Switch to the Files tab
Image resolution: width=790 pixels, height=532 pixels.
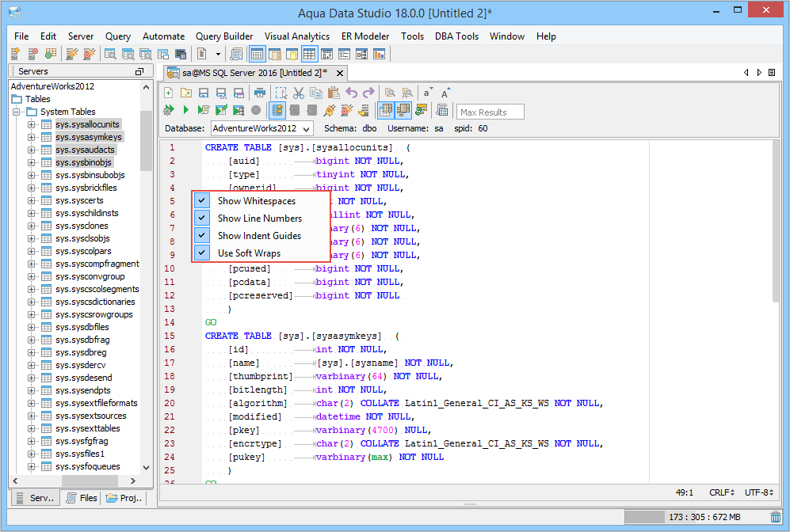pyautogui.click(x=82, y=498)
